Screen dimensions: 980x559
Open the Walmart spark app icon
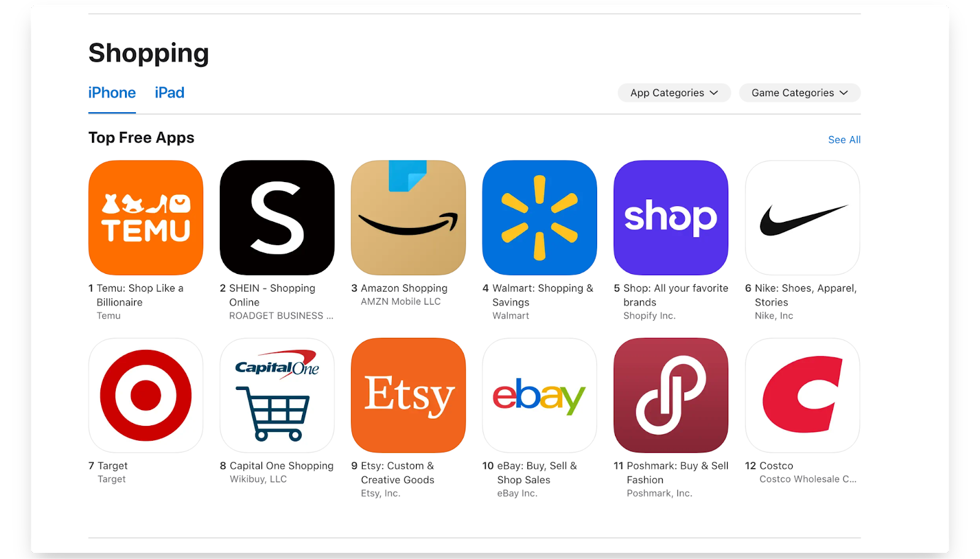540,218
